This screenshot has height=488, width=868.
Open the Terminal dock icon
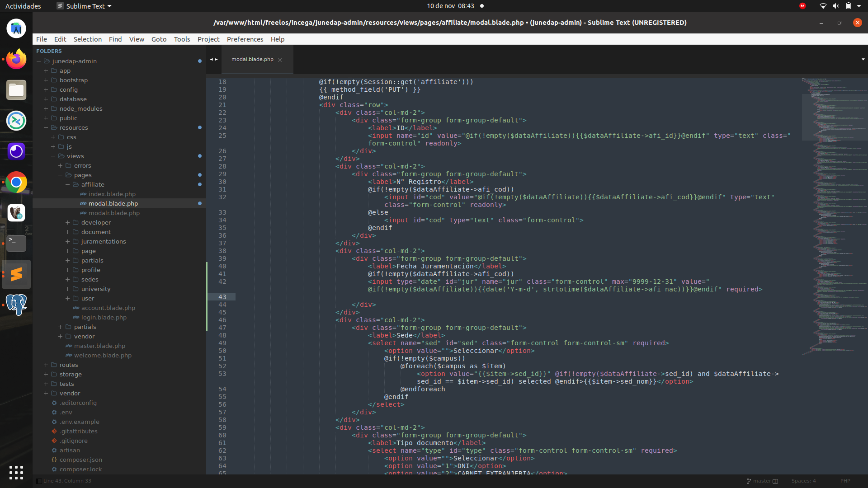click(16, 243)
